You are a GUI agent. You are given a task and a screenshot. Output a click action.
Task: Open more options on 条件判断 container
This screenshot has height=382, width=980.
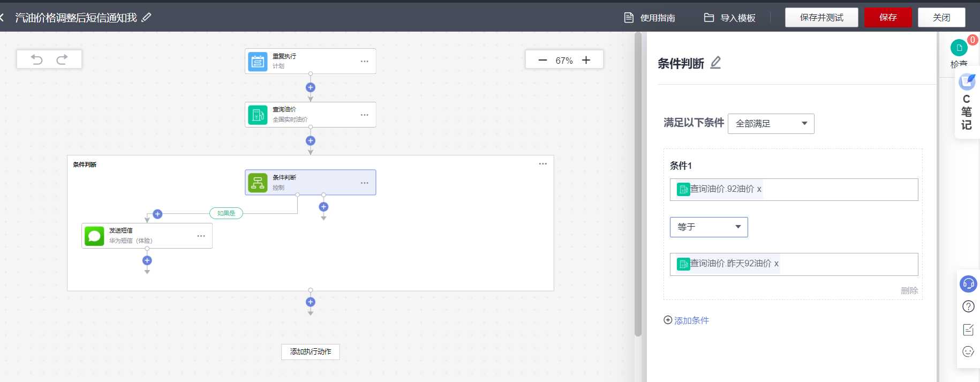click(x=543, y=163)
